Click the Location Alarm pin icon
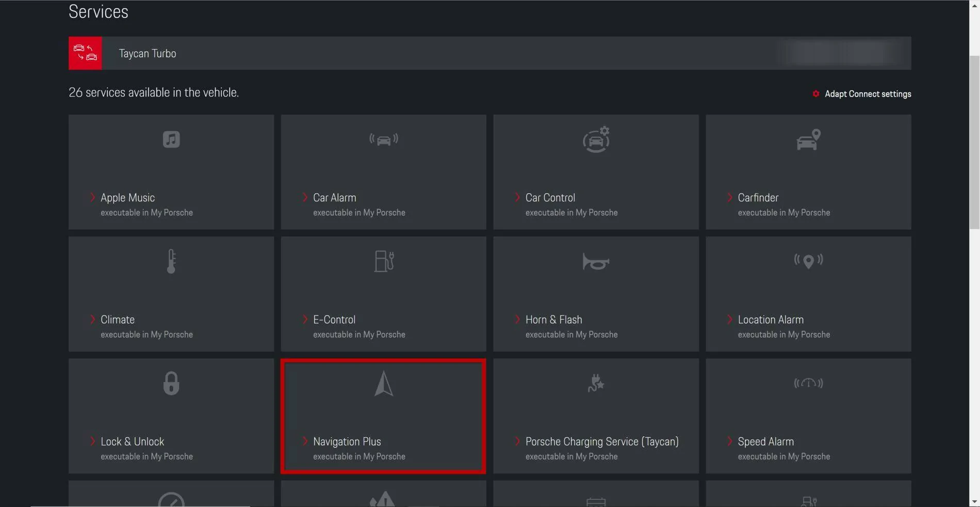Screen dimensions: 980x507 tap(808, 261)
